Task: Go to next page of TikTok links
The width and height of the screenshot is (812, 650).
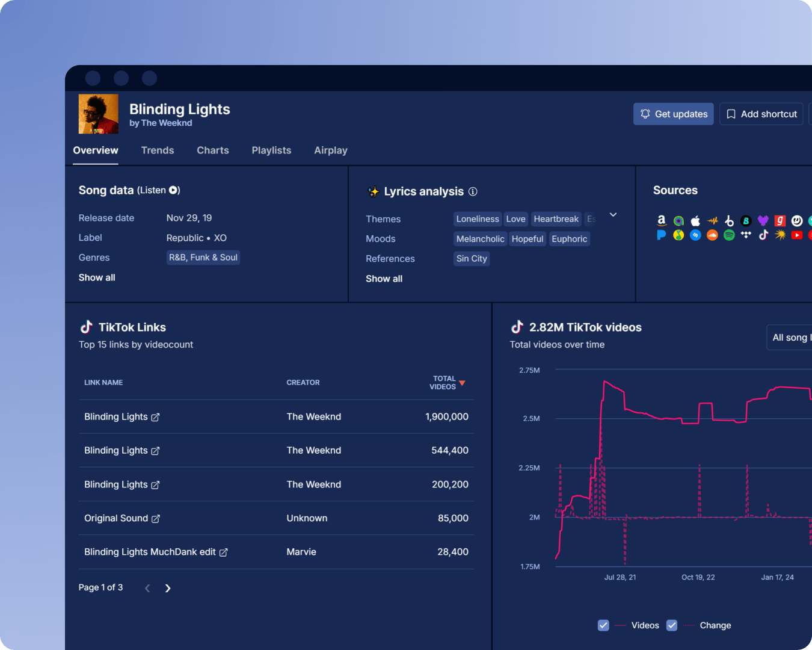Action: 168,588
